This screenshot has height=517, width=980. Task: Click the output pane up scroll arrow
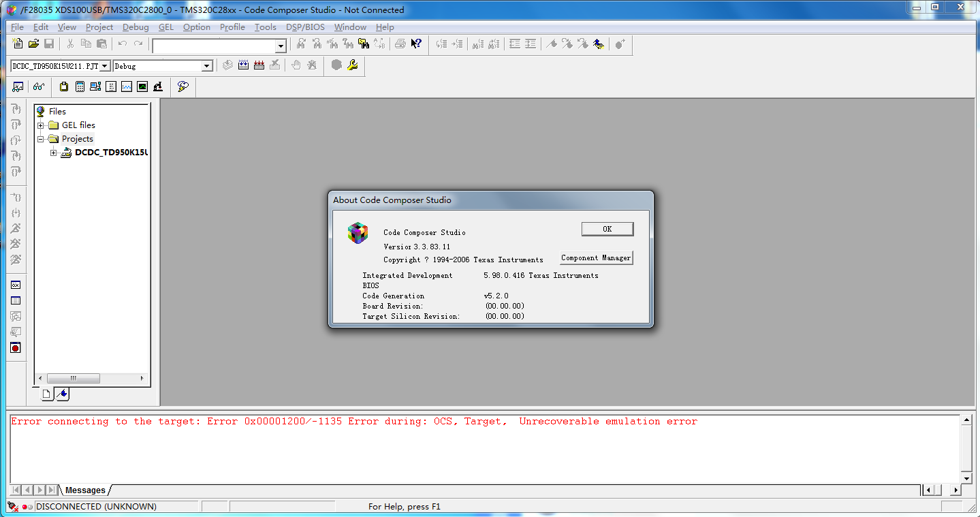[x=966, y=420]
